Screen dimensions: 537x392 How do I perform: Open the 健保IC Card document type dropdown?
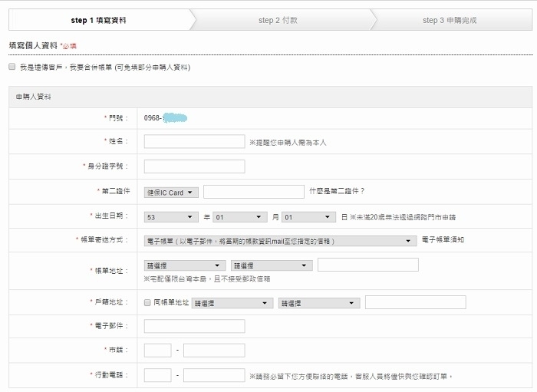pyautogui.click(x=171, y=192)
